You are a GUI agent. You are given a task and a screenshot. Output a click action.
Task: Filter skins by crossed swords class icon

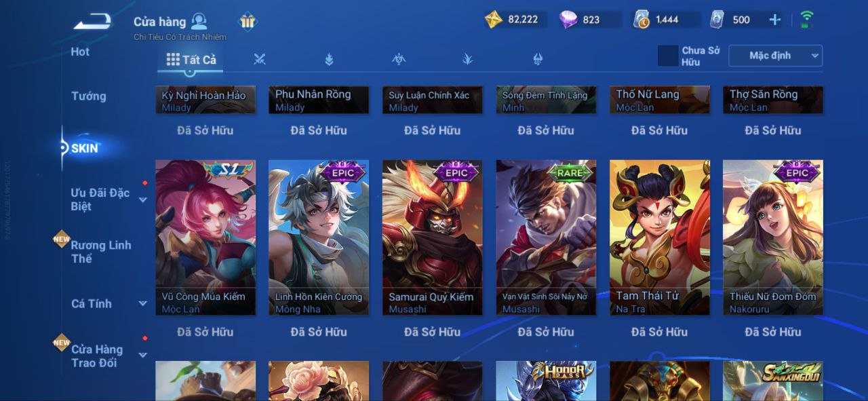coord(259,60)
